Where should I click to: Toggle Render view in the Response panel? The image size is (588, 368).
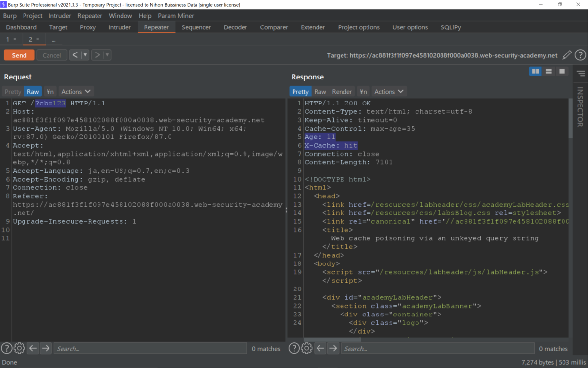342,92
